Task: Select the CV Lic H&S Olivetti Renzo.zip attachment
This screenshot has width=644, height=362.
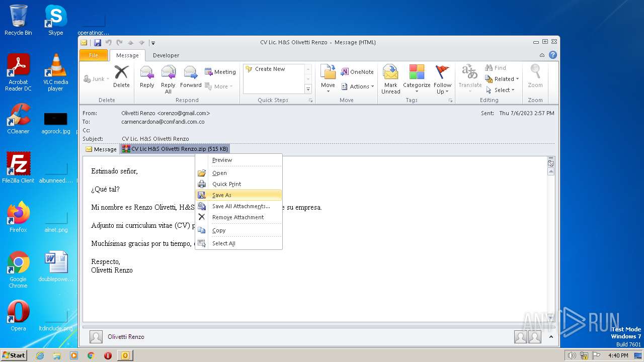Action: pyautogui.click(x=175, y=149)
